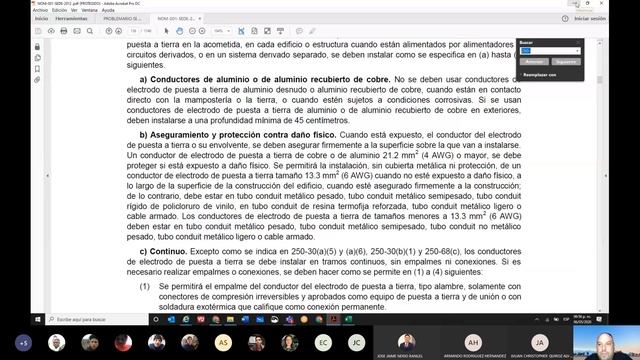Close the NOM-001-SEDE document tab
Screen dimensions: 640x360
[x=200, y=19]
